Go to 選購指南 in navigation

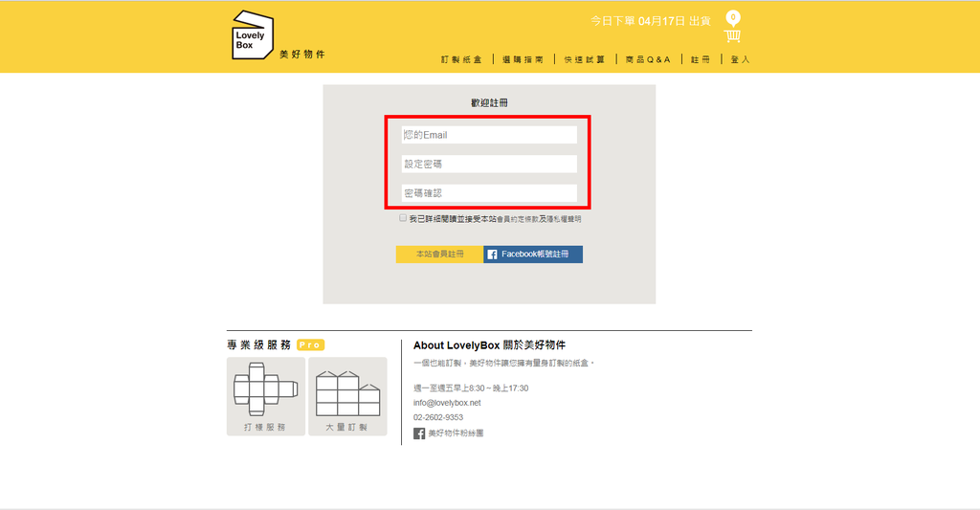(x=525, y=59)
